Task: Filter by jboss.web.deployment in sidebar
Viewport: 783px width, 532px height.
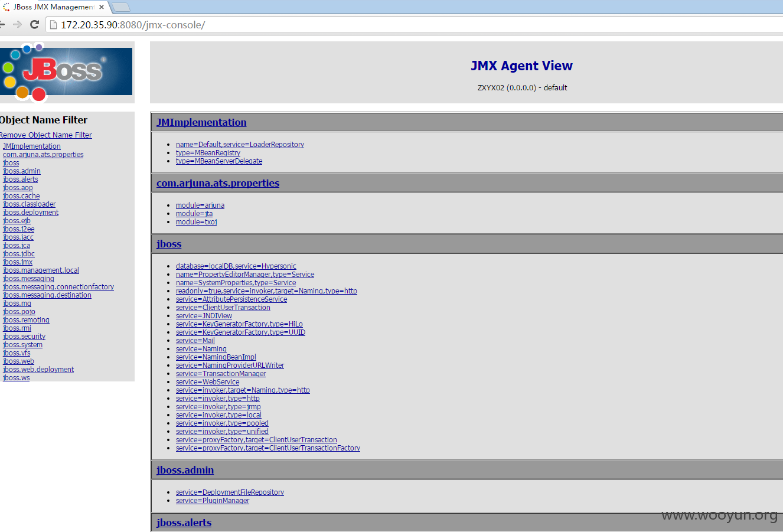Action: (38, 370)
